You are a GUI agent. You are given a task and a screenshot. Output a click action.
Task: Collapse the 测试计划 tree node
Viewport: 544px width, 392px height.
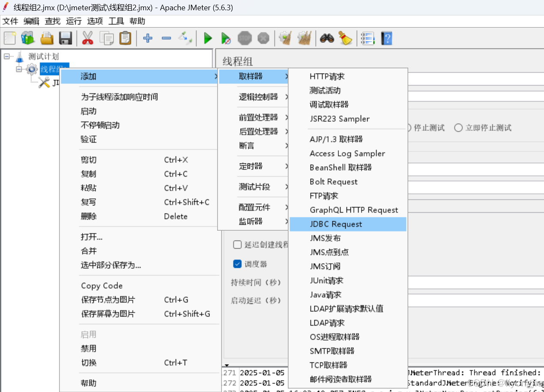coord(6,56)
